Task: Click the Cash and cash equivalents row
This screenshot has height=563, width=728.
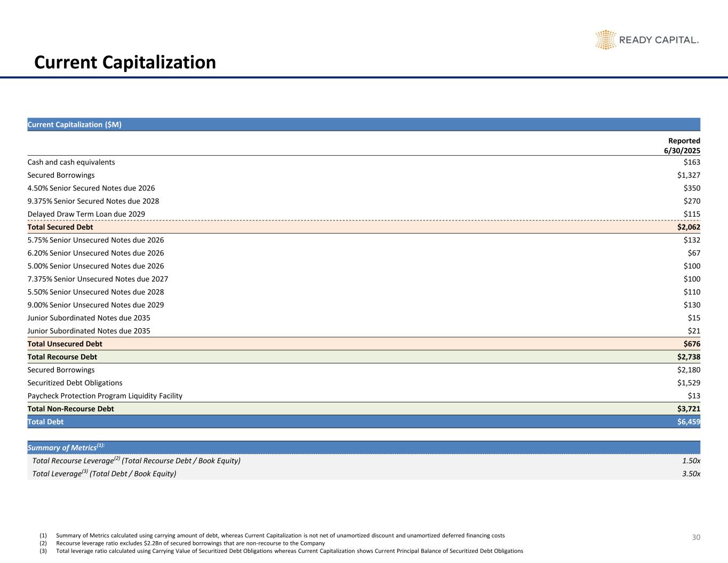Action: [71, 162]
